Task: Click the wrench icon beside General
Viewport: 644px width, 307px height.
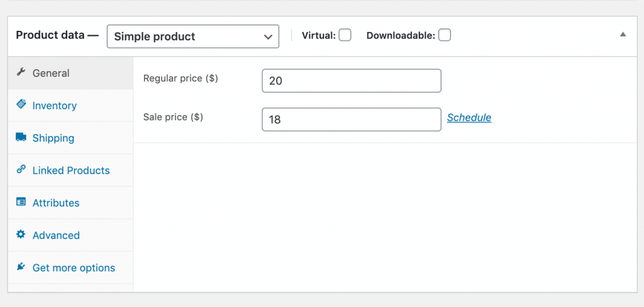Action: (x=21, y=72)
